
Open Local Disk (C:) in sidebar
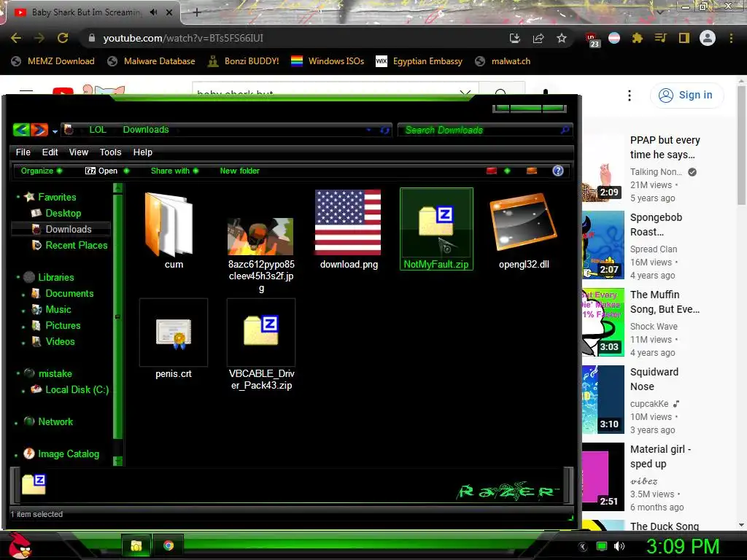[x=69, y=389]
